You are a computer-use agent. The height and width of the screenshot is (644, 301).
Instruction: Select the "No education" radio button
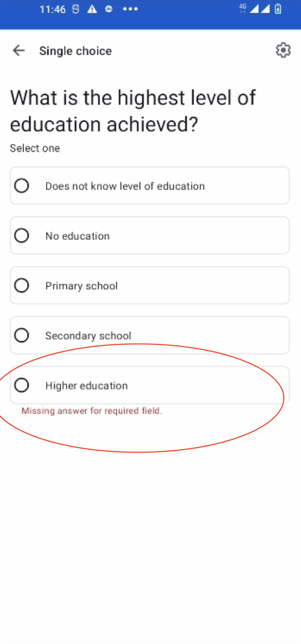point(21,235)
